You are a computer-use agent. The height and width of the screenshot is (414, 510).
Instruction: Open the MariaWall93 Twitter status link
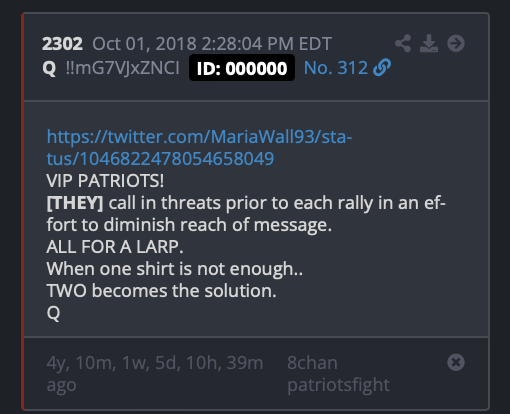click(x=199, y=147)
